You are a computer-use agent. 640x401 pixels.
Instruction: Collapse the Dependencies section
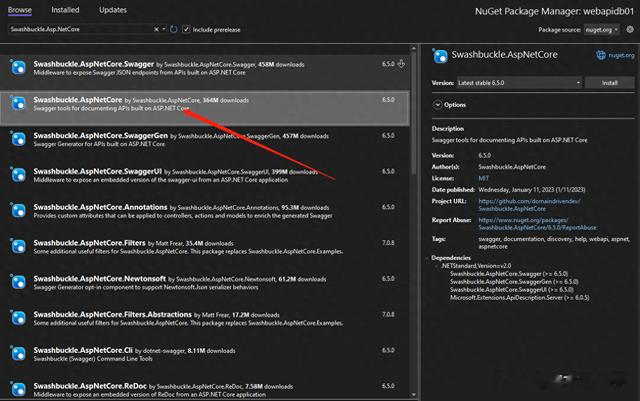click(x=428, y=258)
